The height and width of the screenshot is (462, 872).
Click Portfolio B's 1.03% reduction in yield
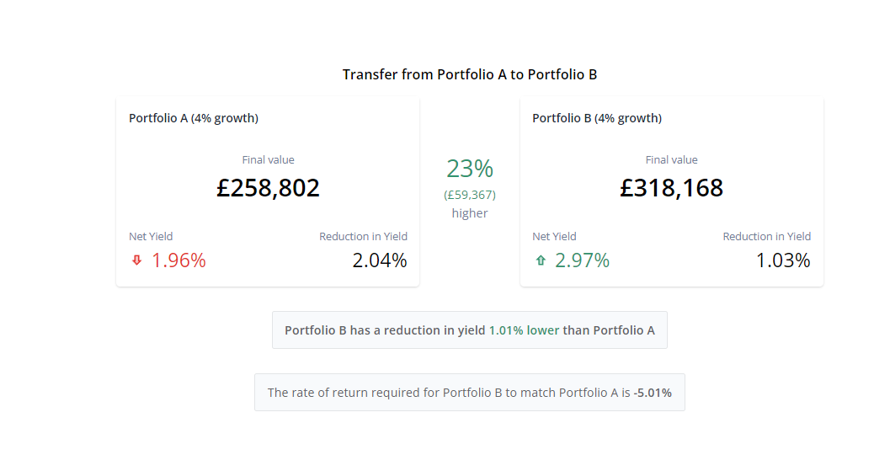(782, 261)
